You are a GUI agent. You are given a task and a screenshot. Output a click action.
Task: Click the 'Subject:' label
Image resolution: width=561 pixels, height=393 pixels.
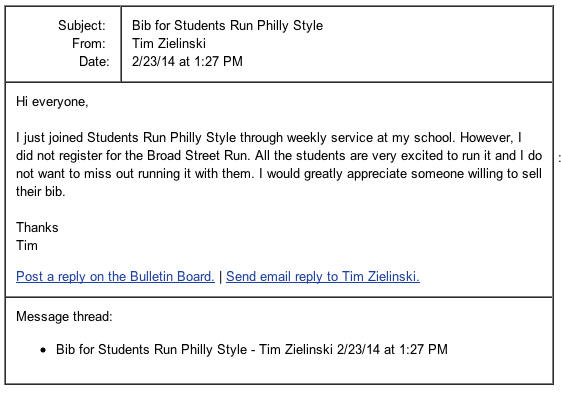point(82,25)
